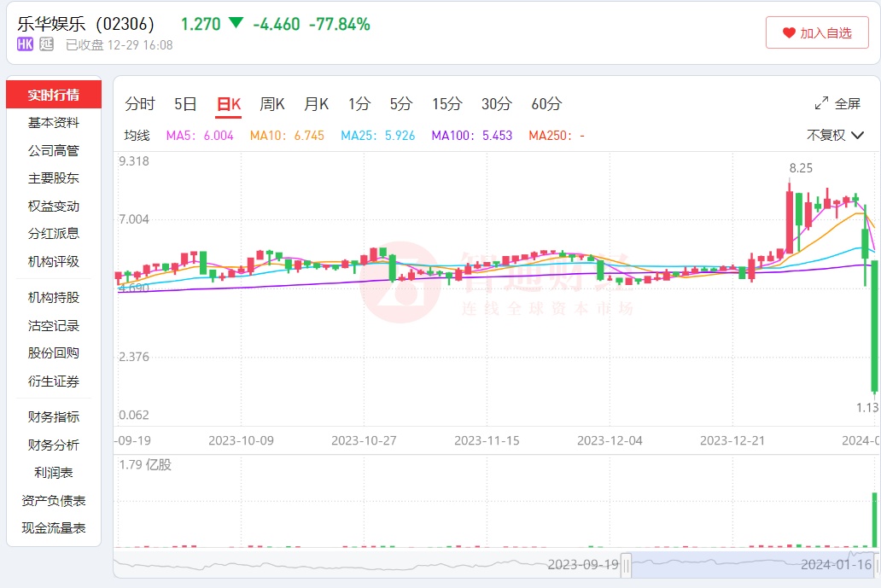Switch to 5日 chart tab
The image size is (881, 588).
click(185, 104)
